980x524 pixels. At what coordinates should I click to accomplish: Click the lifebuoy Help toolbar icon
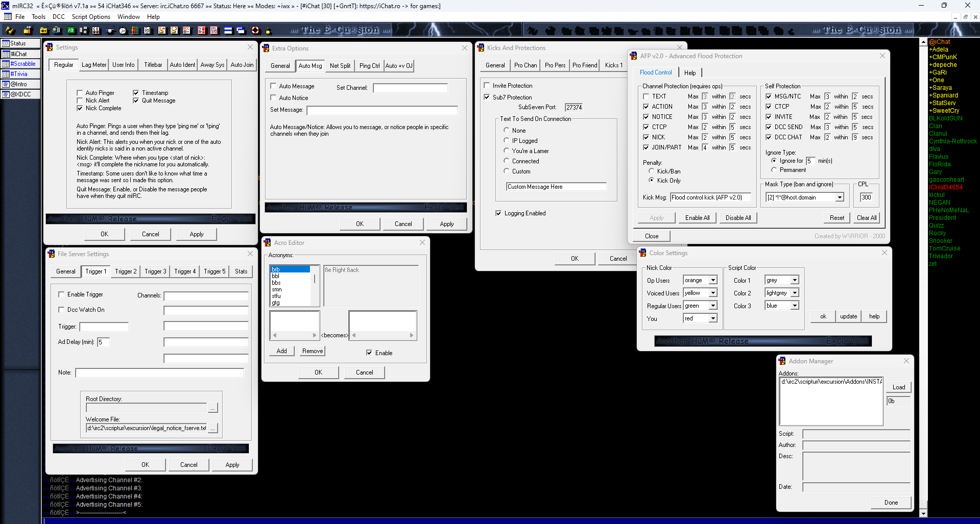click(x=255, y=30)
